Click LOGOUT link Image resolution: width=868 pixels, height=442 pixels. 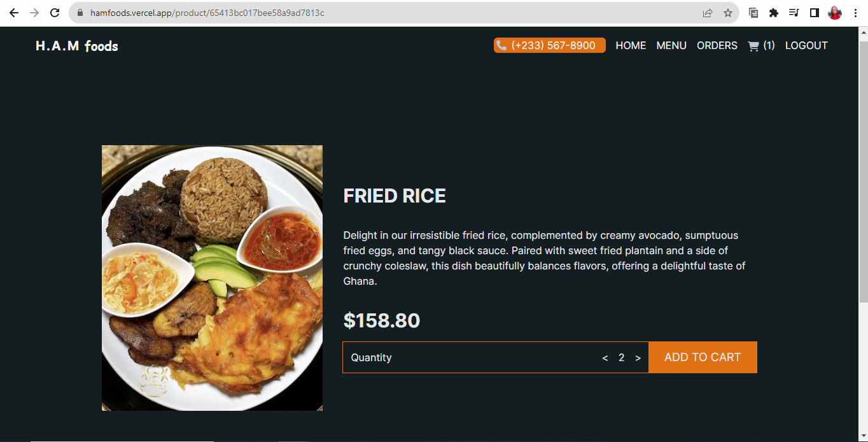(x=806, y=46)
